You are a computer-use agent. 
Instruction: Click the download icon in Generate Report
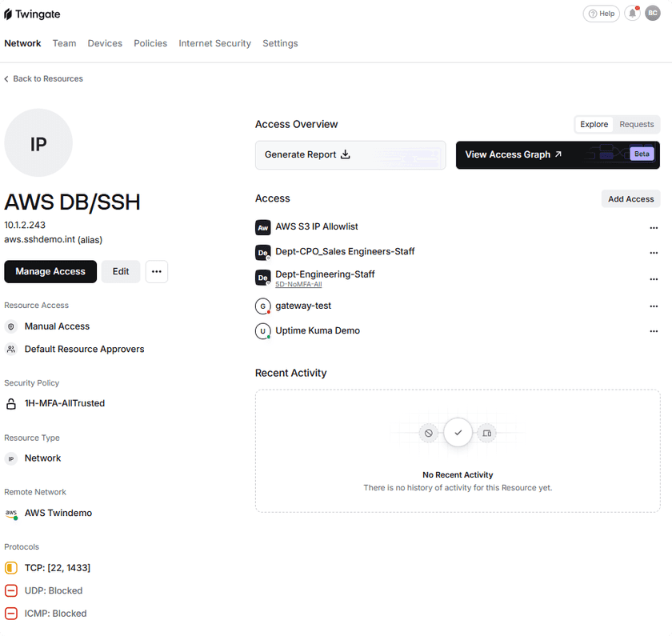click(346, 154)
